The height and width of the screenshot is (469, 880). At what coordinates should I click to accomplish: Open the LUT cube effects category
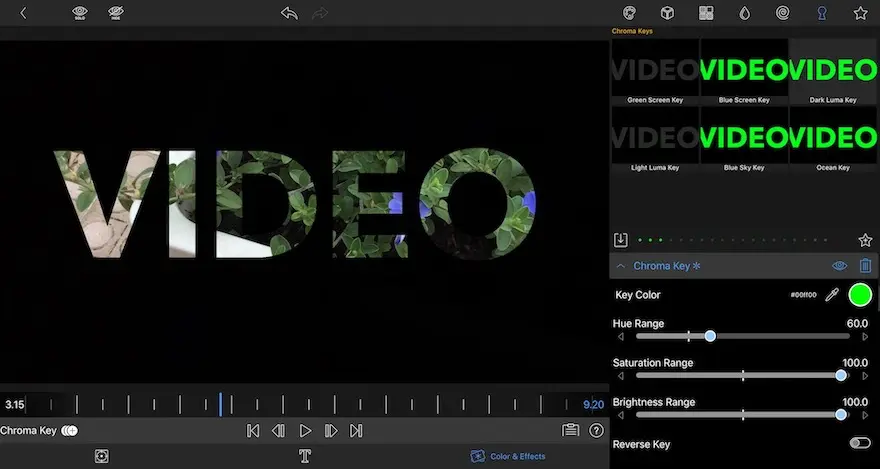[x=667, y=13]
